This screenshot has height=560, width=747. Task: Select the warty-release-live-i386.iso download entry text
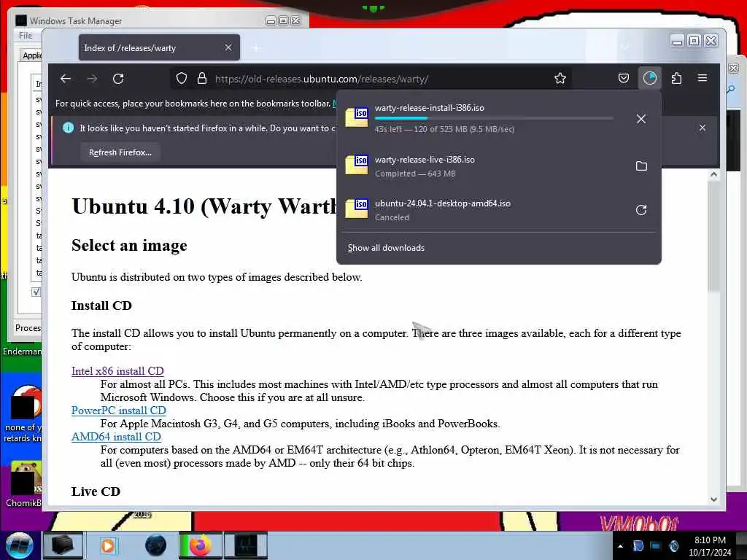(425, 160)
